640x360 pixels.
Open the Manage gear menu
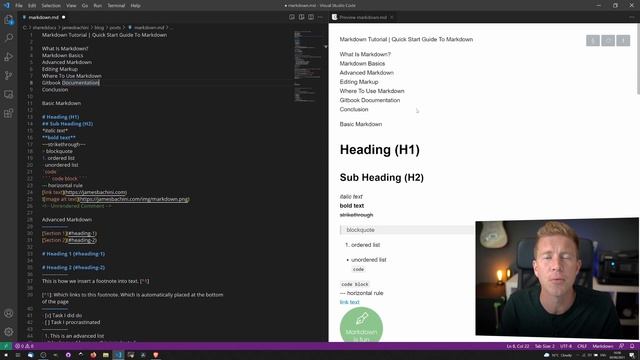pos(9,332)
